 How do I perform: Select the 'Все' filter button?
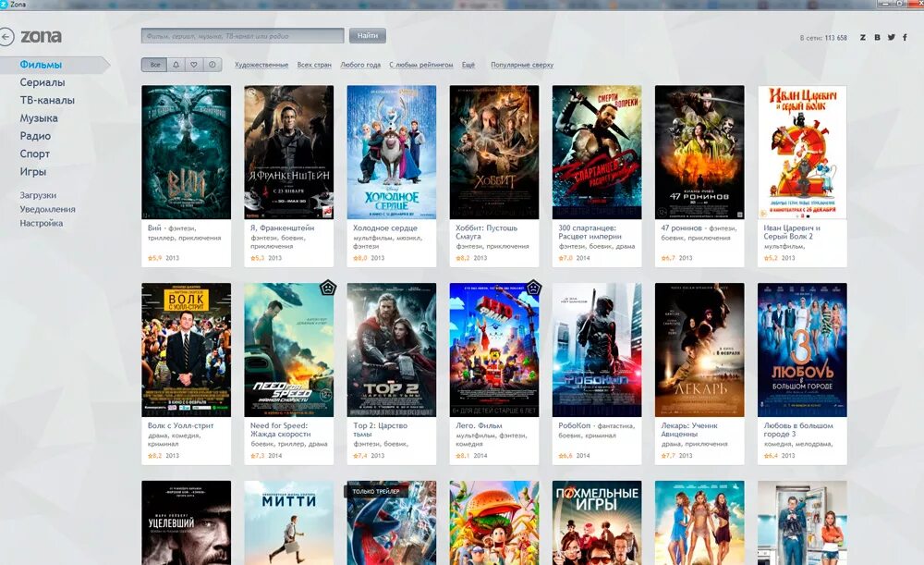(154, 65)
